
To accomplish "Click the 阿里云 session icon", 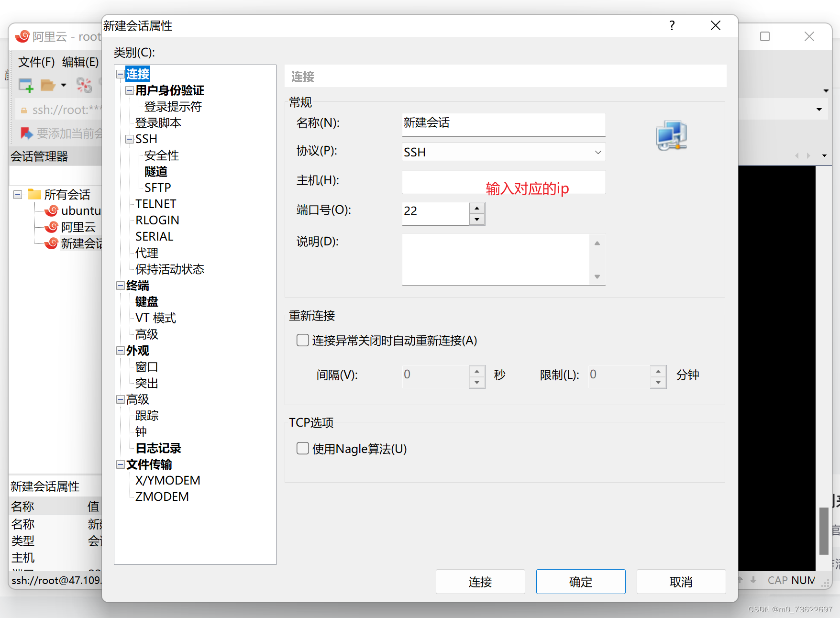I will point(51,227).
